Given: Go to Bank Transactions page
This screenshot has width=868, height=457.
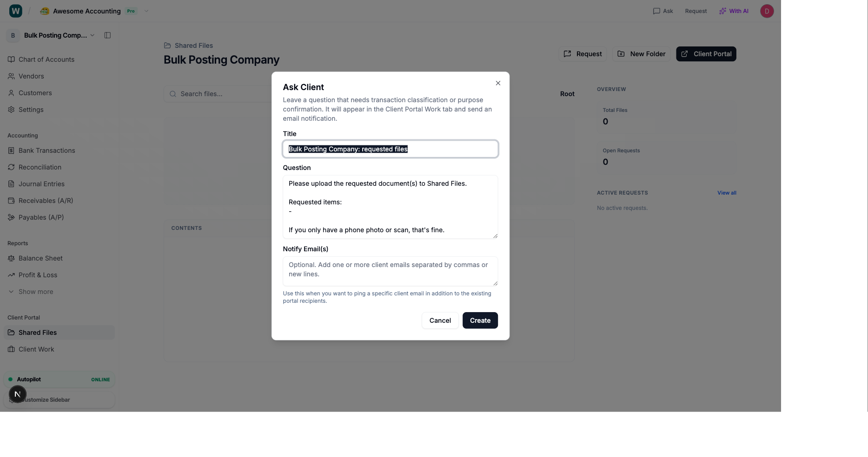Looking at the screenshot, I should pyautogui.click(x=46, y=150).
